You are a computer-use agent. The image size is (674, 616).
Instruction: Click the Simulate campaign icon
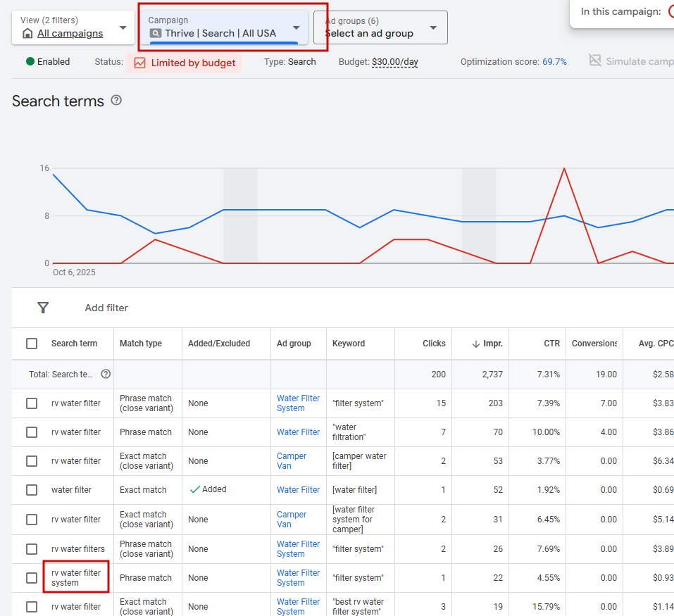tap(595, 60)
